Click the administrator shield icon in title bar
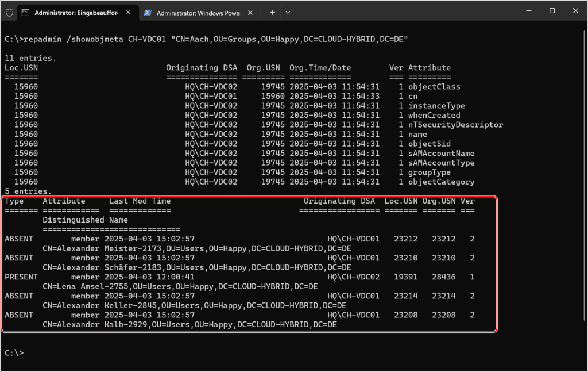This screenshot has width=588, height=372. coord(10,12)
